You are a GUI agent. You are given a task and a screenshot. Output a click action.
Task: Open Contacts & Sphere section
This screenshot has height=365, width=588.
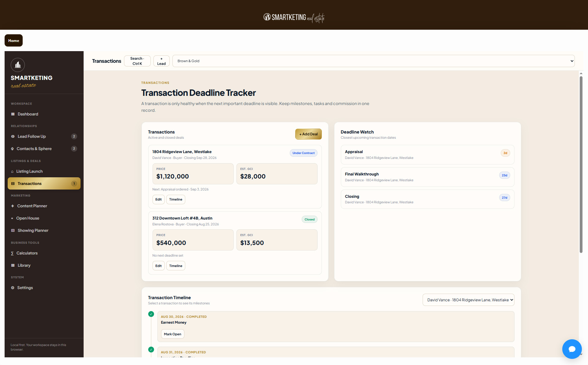pyautogui.click(x=44, y=149)
